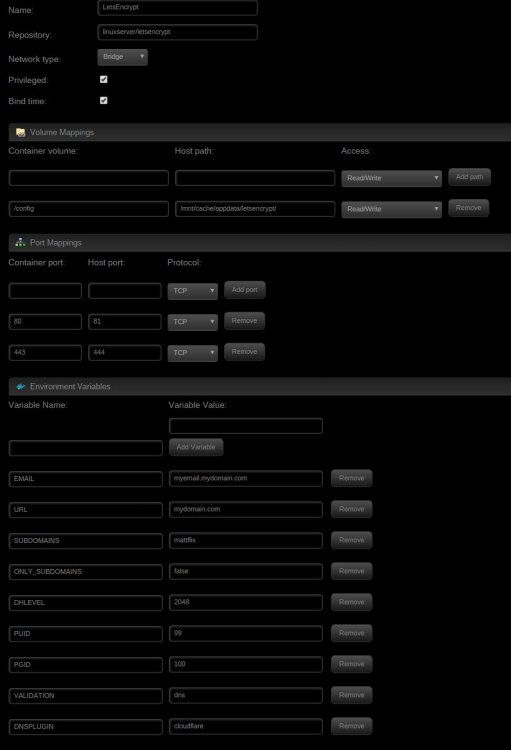This screenshot has width=511, height=750.
Task: Remove the ONLY_SUBDOMAINS variable
Action: 352,571
